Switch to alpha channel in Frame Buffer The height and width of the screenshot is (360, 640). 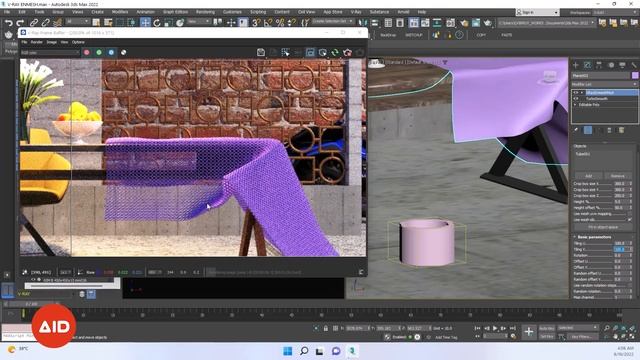point(123,52)
